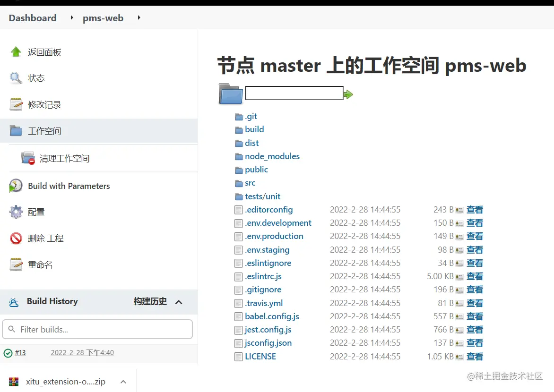Open 修改记录 in the sidebar
The height and width of the screenshot is (392, 554).
click(x=44, y=104)
